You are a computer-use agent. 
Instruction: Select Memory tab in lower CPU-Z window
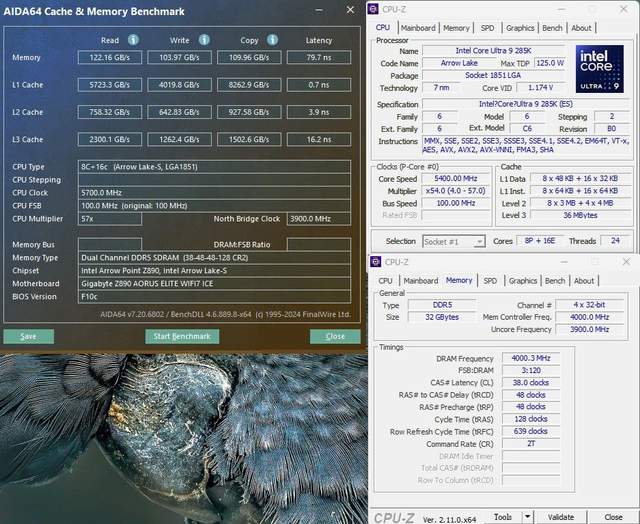[459, 280]
